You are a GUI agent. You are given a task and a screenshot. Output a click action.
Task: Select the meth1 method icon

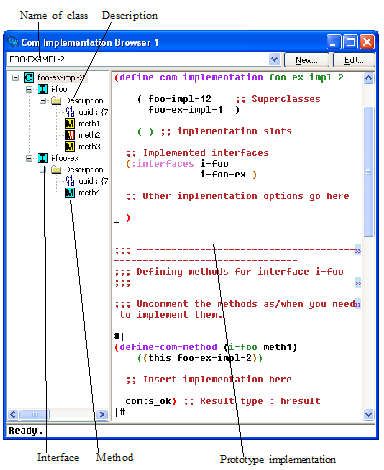tap(70, 123)
